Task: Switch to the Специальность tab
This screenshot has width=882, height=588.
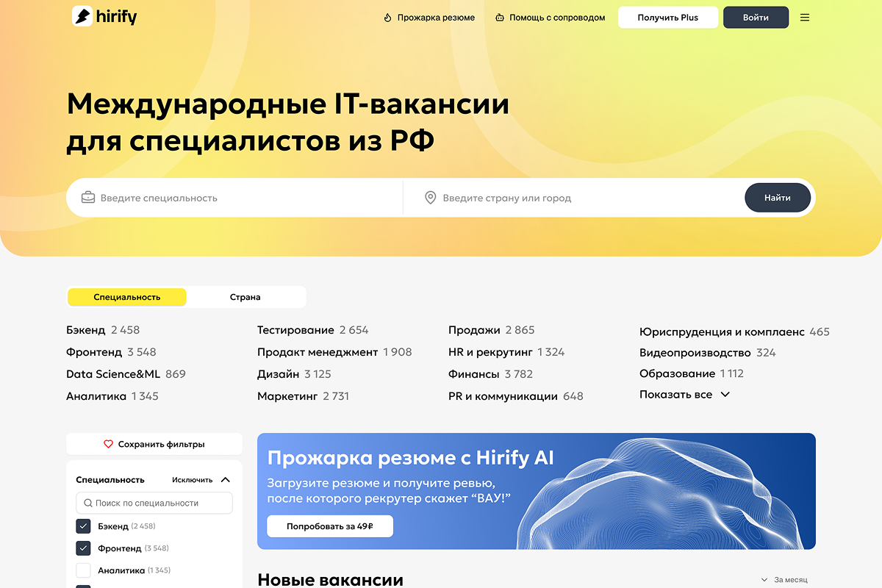Action: click(127, 297)
